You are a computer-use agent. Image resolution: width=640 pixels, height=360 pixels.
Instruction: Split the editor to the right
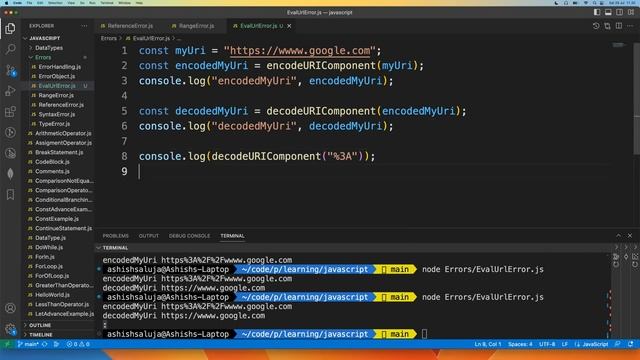pyautogui.click(x=619, y=26)
